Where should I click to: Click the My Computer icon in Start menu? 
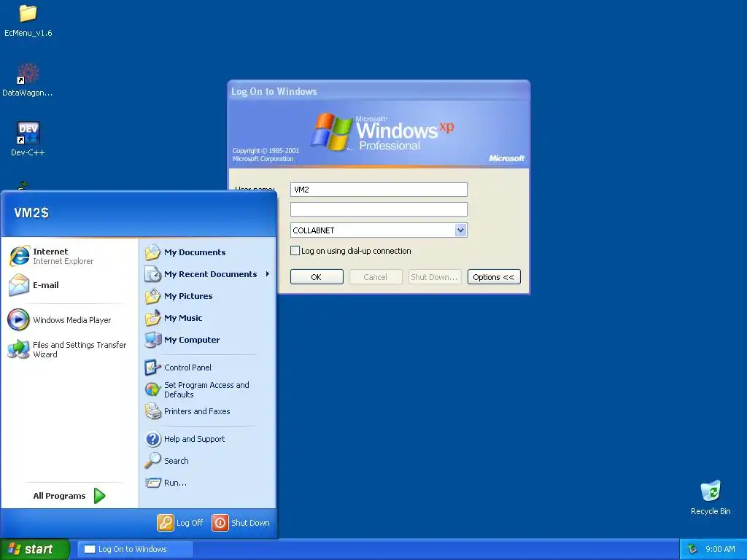(x=153, y=340)
